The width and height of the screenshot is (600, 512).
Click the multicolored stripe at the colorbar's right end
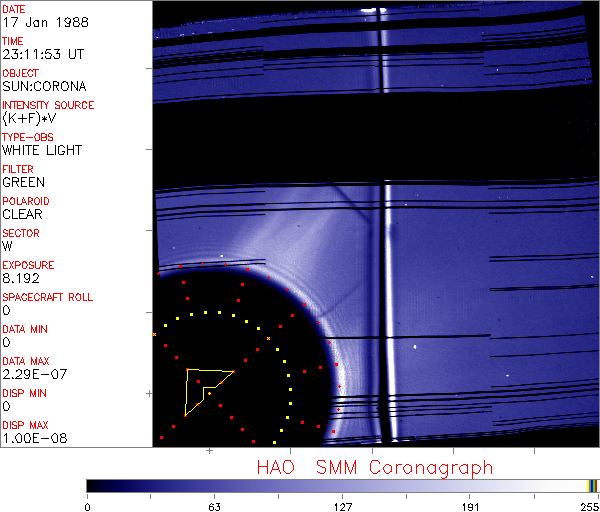coord(594,485)
